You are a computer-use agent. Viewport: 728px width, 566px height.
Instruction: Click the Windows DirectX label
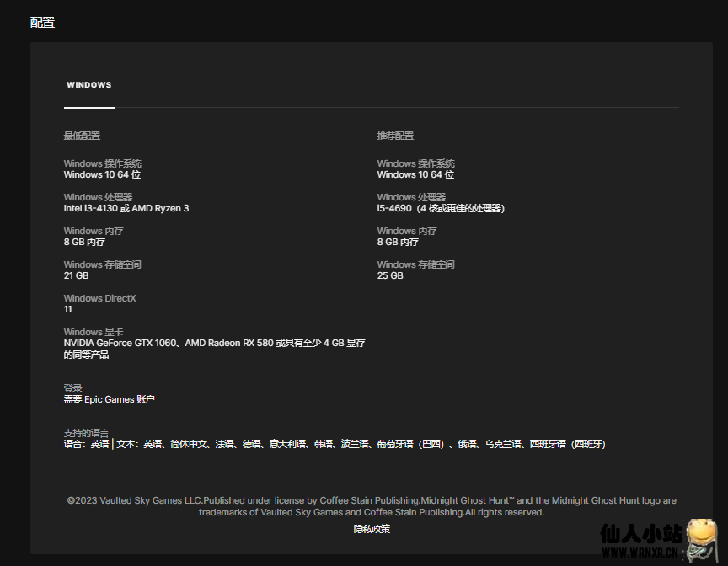click(99, 298)
